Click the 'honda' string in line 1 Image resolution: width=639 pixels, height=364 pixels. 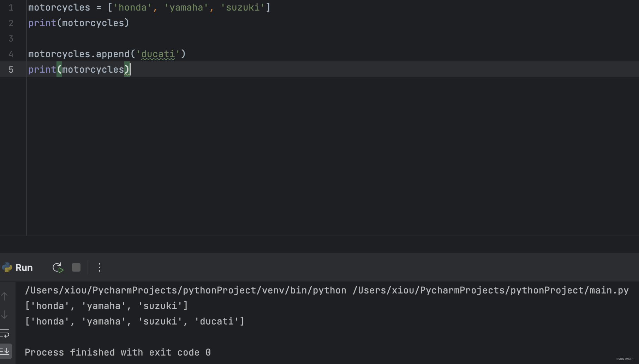133,7
